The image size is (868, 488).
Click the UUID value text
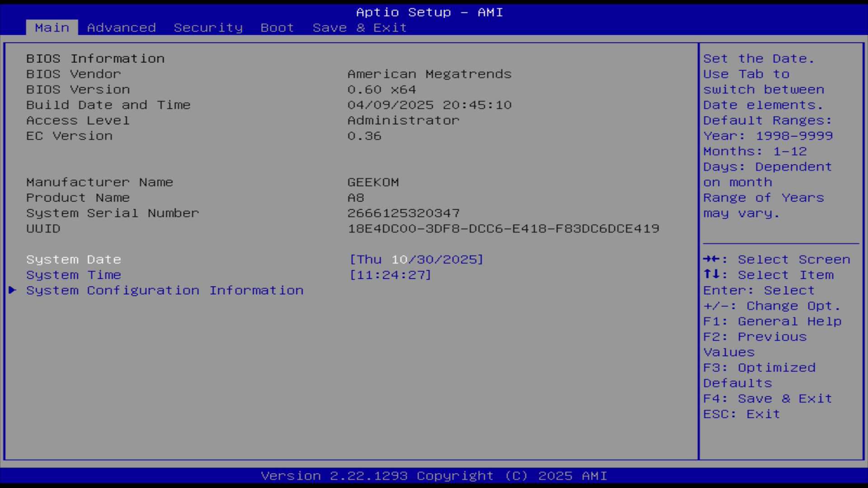(503, 229)
